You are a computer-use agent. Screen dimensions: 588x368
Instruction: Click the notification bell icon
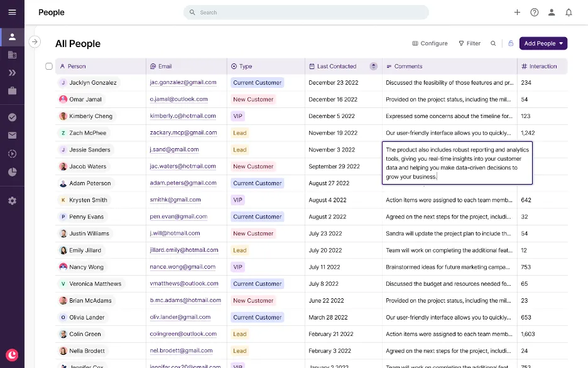tap(569, 12)
